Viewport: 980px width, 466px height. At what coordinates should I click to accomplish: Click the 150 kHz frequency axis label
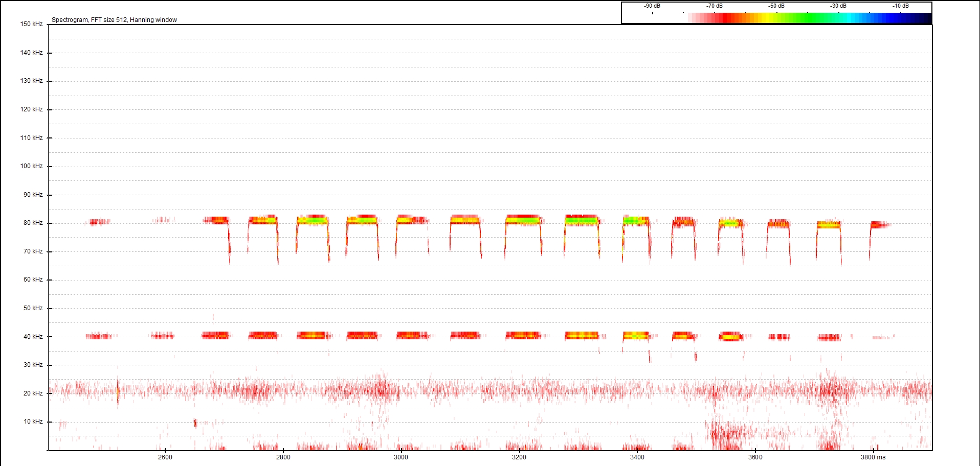point(31,24)
